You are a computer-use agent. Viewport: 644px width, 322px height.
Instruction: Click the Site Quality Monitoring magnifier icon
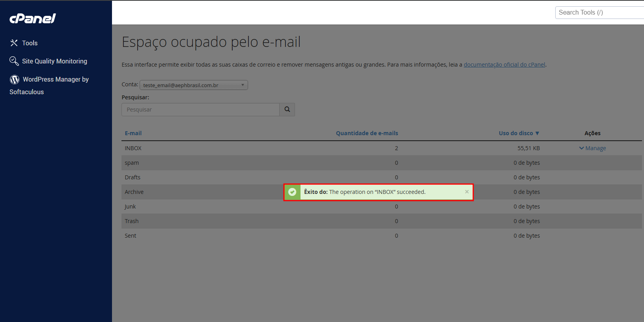(14, 61)
